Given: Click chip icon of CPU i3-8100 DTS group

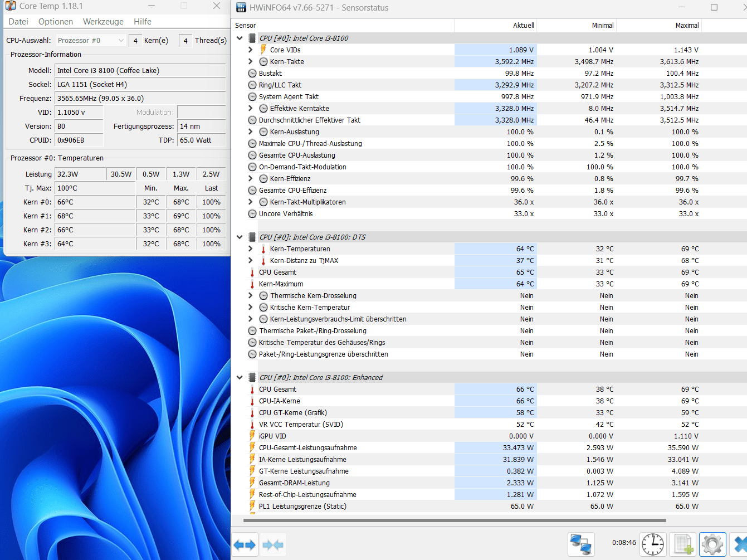Looking at the screenshot, I should 252,237.
